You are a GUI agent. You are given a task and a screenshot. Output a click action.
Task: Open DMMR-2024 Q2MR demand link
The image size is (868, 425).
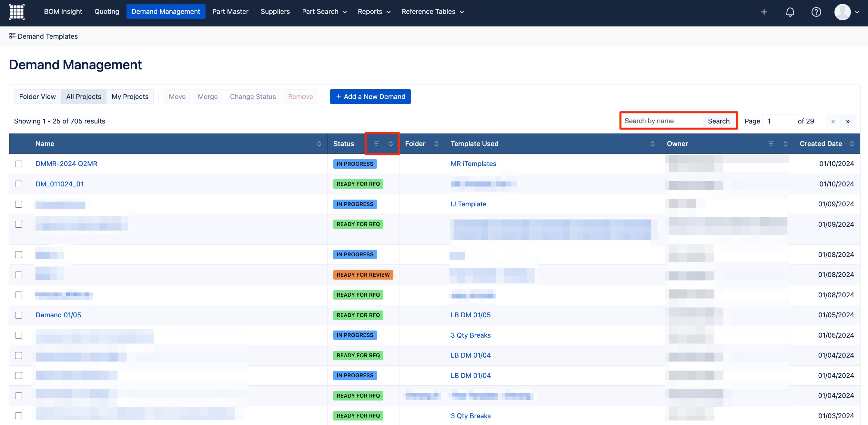[66, 164]
